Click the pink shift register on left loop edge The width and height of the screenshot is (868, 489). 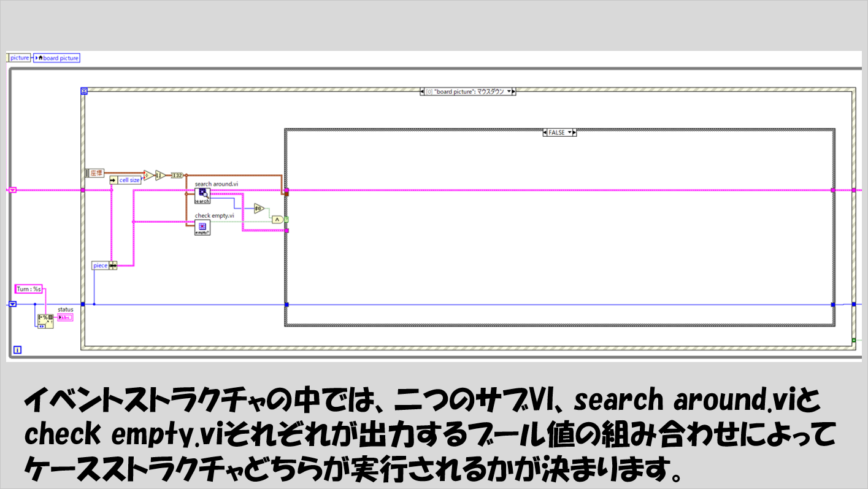click(12, 190)
